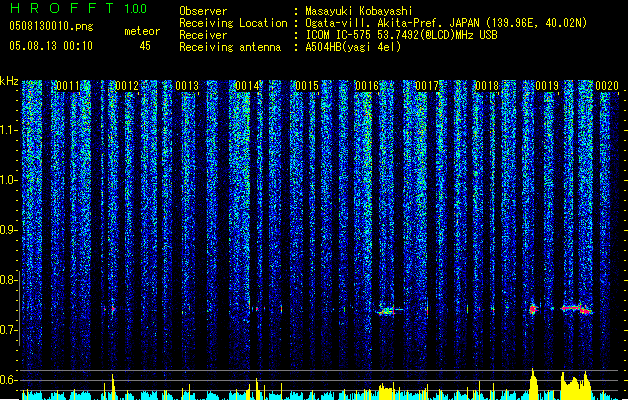
Task: Click the 1.1 kHz axis tick label
Action: pos(9,130)
